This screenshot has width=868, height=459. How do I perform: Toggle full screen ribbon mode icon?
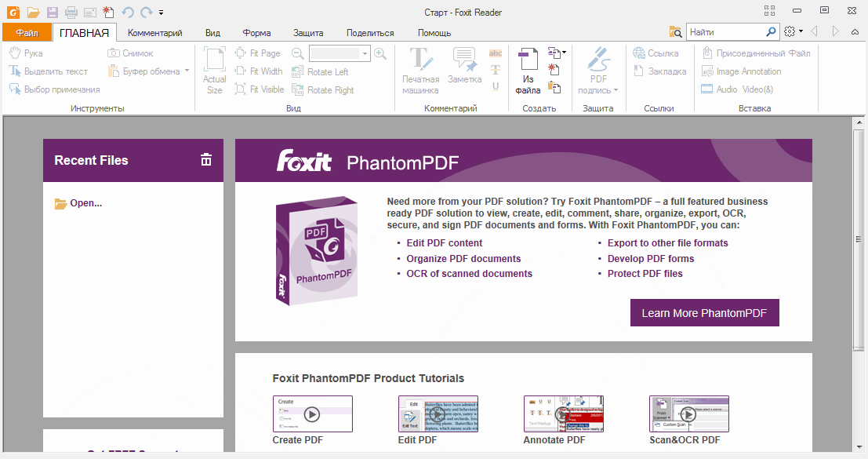(x=769, y=10)
